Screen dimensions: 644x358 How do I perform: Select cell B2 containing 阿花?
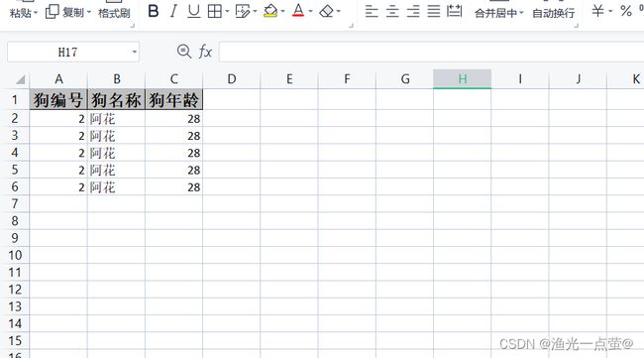(116, 118)
